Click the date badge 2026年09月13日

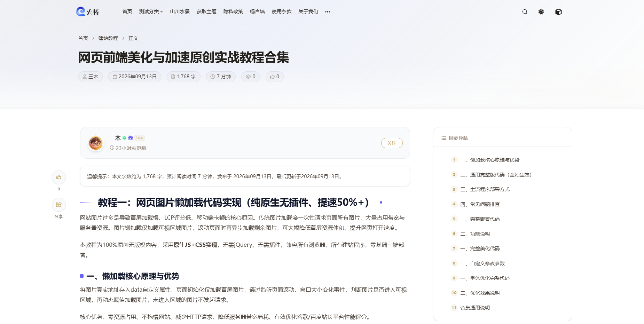[135, 77]
